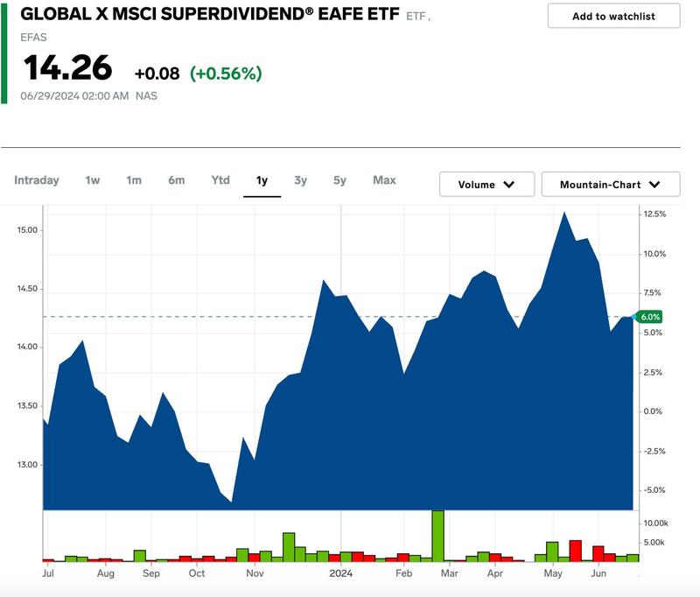The height and width of the screenshot is (597, 700).
Task: Click the 15.00 price axis label
Action: [x=28, y=230]
